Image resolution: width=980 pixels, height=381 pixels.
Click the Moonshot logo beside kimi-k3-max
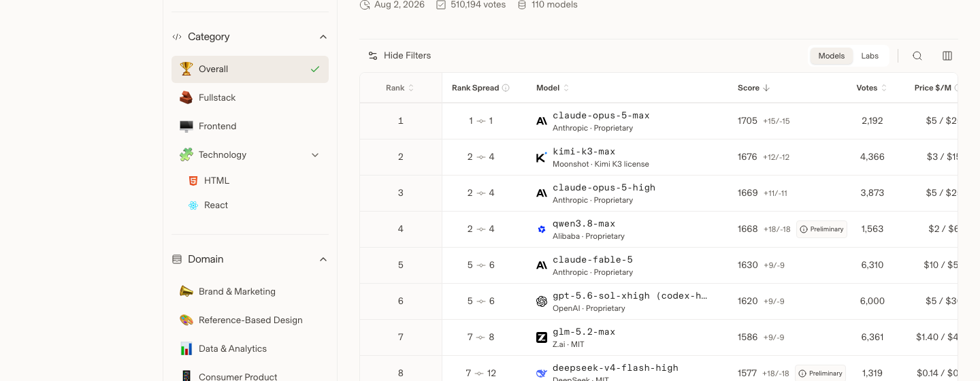coord(542,157)
